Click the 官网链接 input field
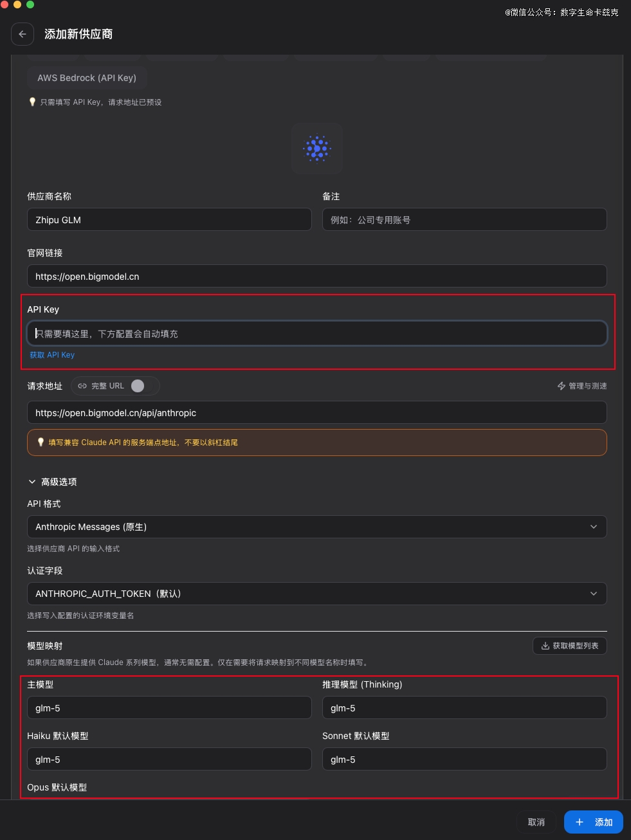Viewport: 631px width, 840px height. [316, 277]
